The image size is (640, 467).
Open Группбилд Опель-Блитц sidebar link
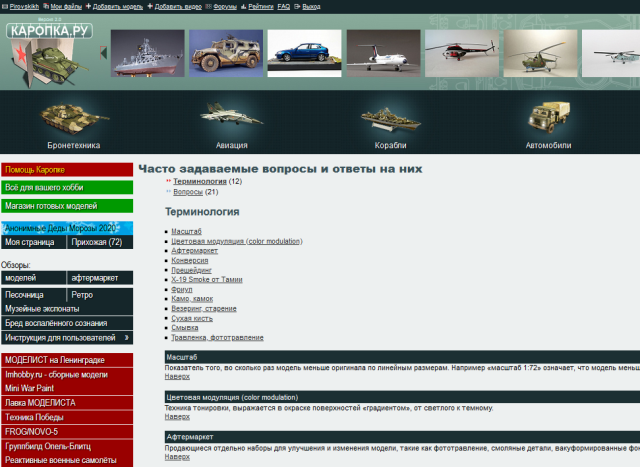(x=67, y=446)
